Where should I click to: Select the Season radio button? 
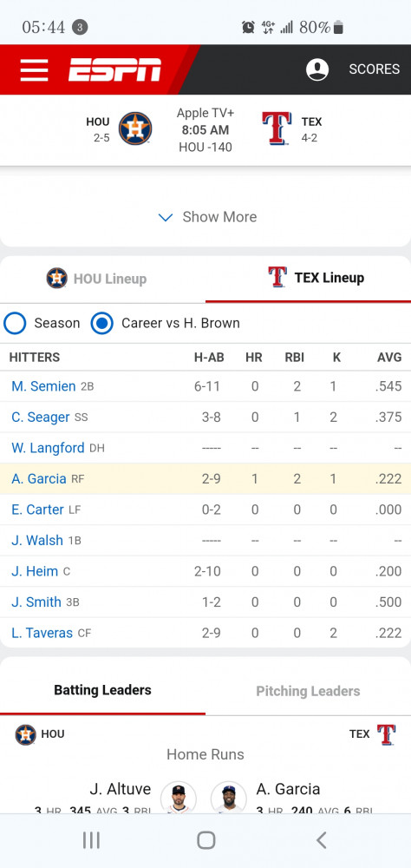coord(15,323)
